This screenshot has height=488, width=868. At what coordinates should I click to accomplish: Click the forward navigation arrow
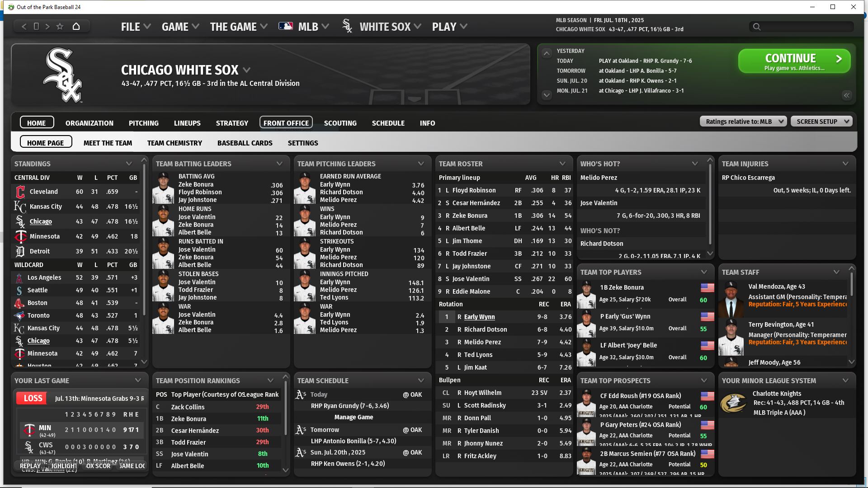coord(47,26)
